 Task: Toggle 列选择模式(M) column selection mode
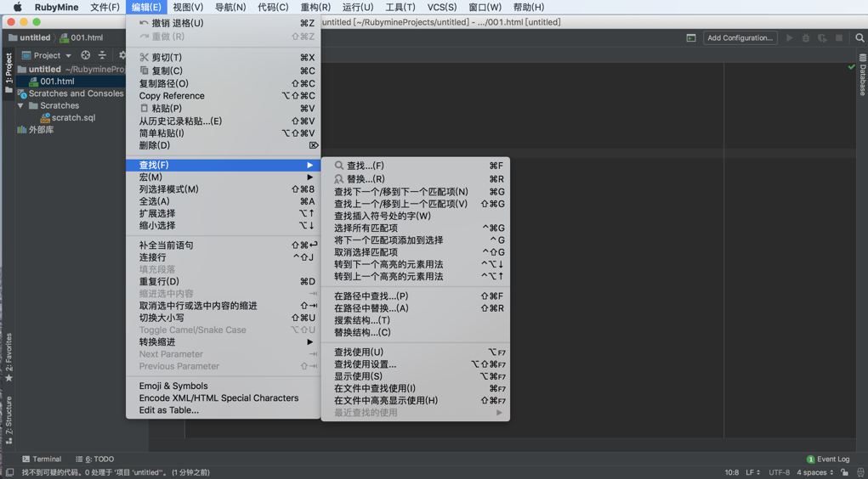tap(223, 189)
